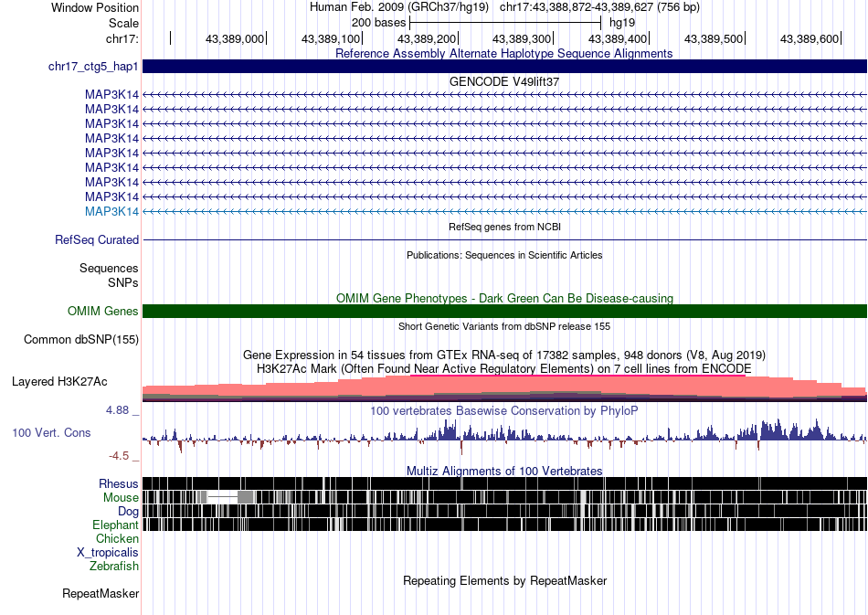This screenshot has height=615, width=868.
Task: Click the X_tropicalis species label
Action: click(x=108, y=553)
